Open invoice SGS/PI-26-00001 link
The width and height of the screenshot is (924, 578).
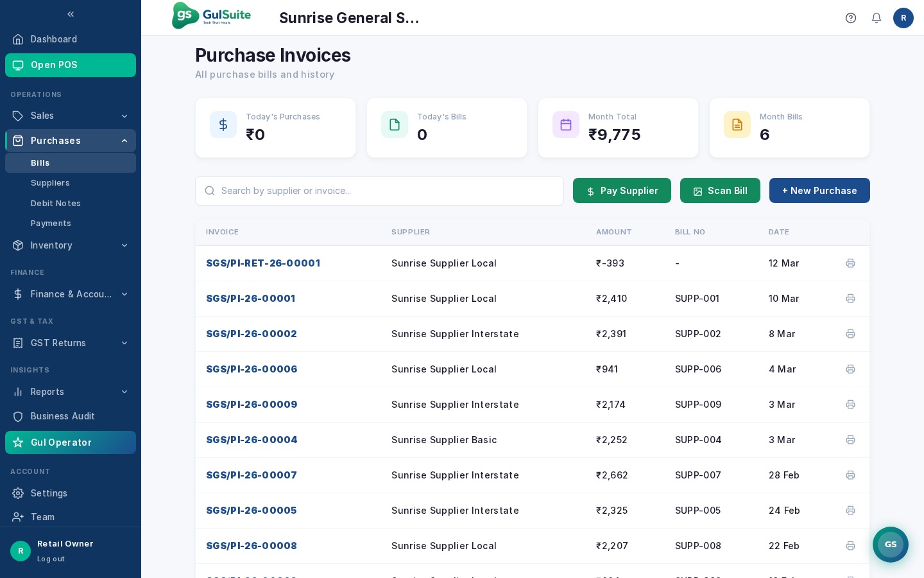point(251,299)
